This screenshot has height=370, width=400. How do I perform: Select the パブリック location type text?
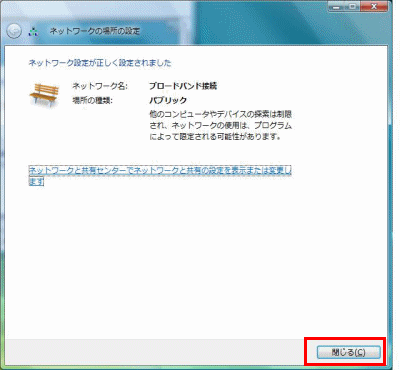[168, 100]
